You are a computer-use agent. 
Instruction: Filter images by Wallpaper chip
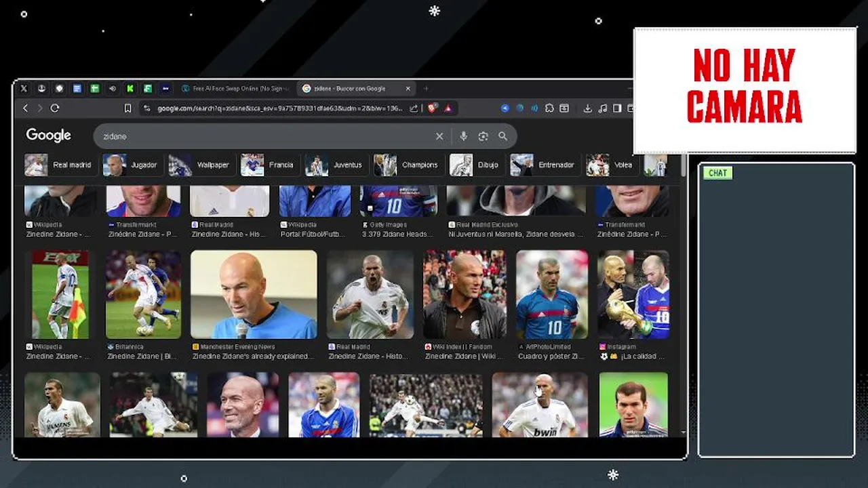pos(201,165)
